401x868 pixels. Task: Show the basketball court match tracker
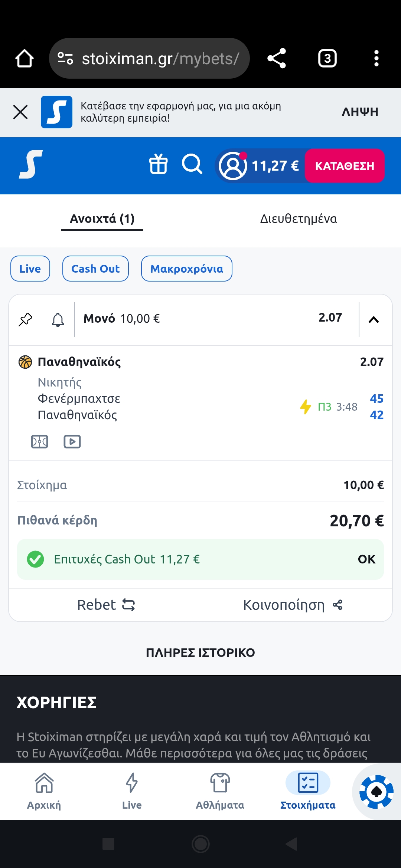pos(39,441)
